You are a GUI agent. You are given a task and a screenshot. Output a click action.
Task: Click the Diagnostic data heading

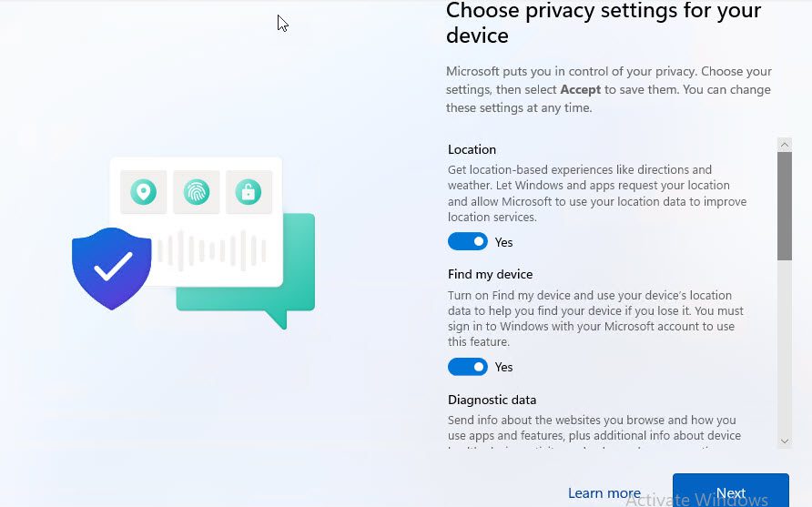point(492,400)
